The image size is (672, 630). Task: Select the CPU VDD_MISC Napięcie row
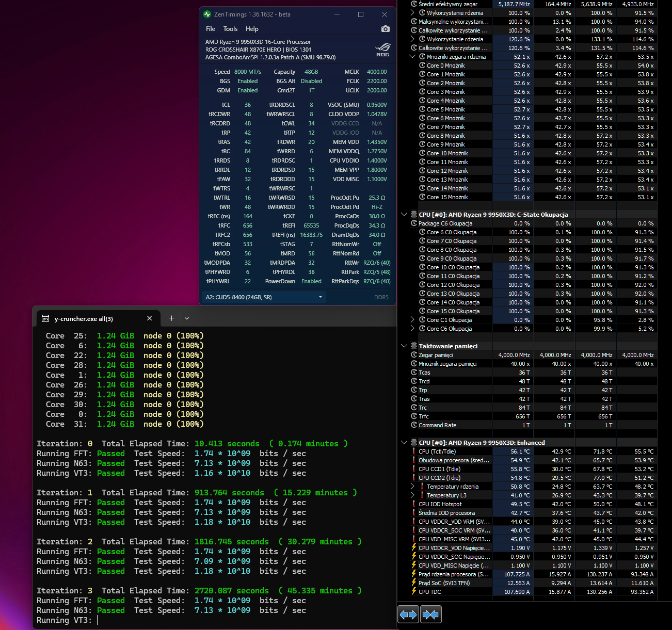534,566
